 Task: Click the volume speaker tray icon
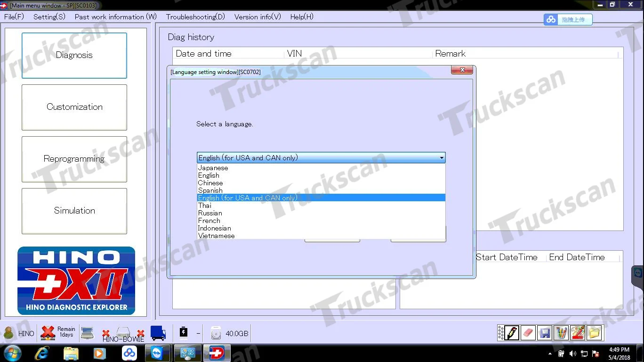pyautogui.click(x=572, y=354)
